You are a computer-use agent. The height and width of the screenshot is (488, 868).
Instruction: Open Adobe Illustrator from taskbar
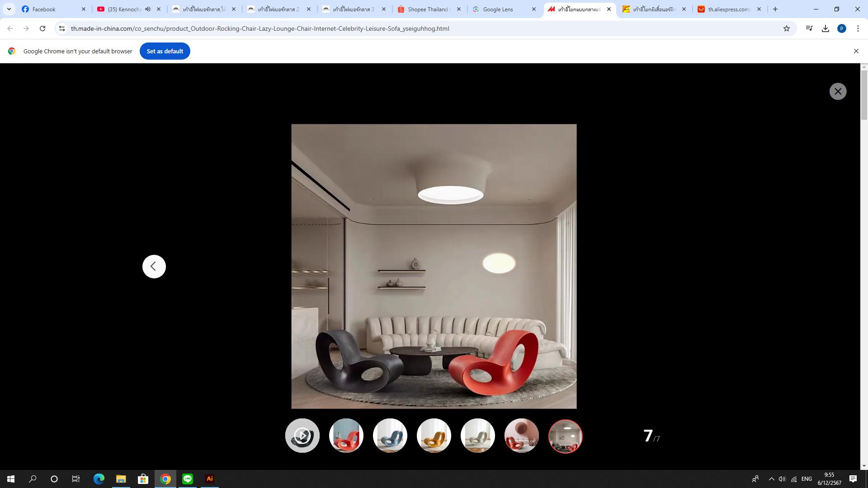pyautogui.click(x=209, y=479)
